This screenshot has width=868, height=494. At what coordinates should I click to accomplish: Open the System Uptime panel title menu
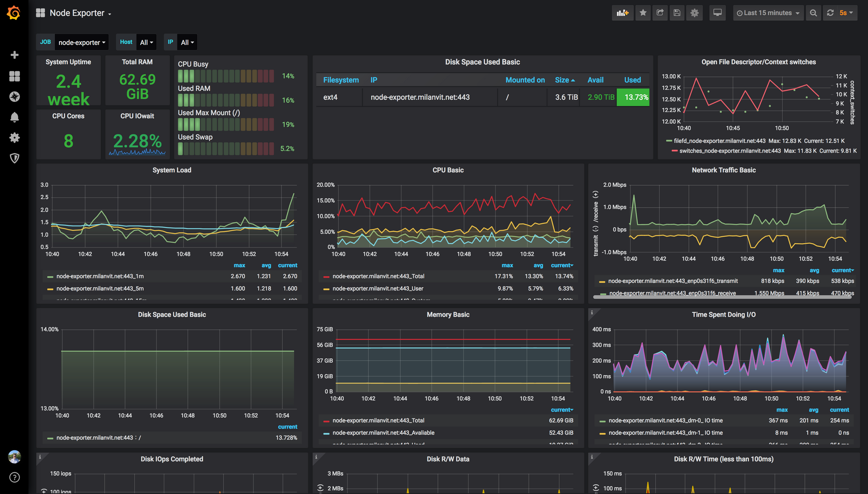(x=68, y=62)
